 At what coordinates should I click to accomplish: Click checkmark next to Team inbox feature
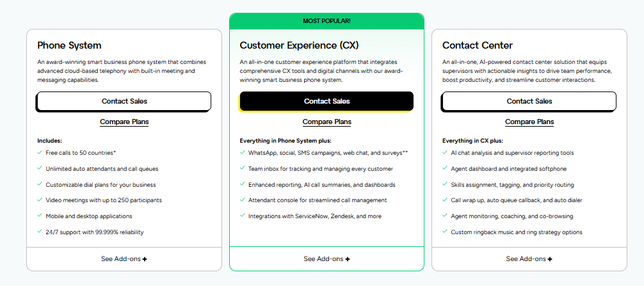242,169
